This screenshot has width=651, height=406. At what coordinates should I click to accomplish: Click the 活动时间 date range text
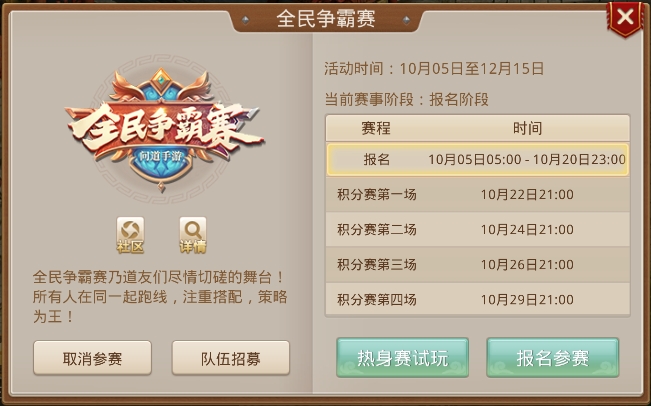pyautogui.click(x=434, y=68)
